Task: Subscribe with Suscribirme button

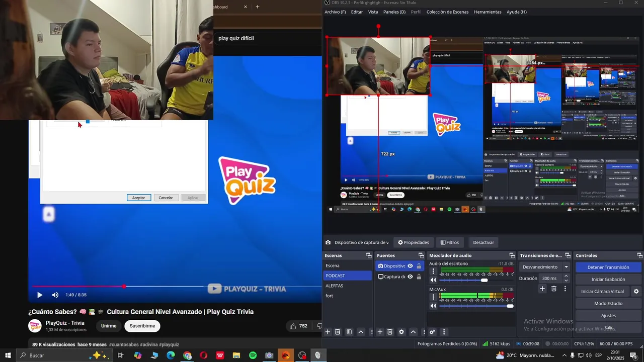Action: tap(142, 326)
